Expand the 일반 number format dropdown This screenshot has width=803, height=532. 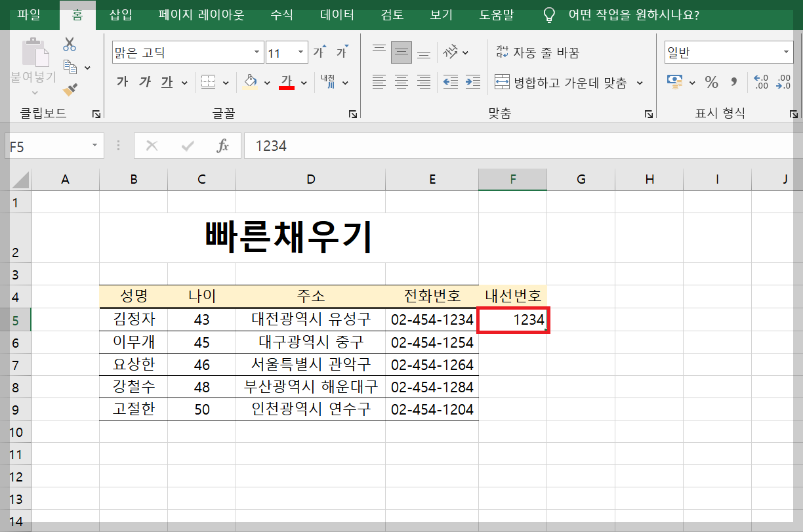(x=785, y=51)
